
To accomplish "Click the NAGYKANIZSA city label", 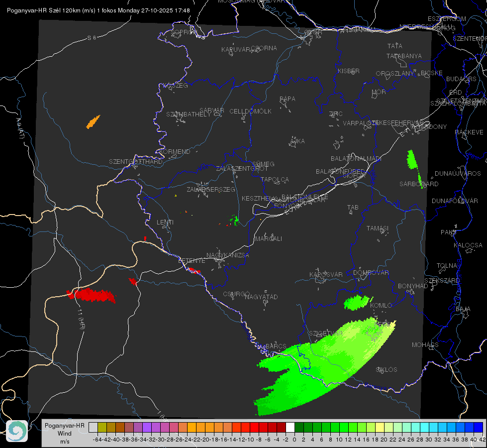I will click(228, 255).
